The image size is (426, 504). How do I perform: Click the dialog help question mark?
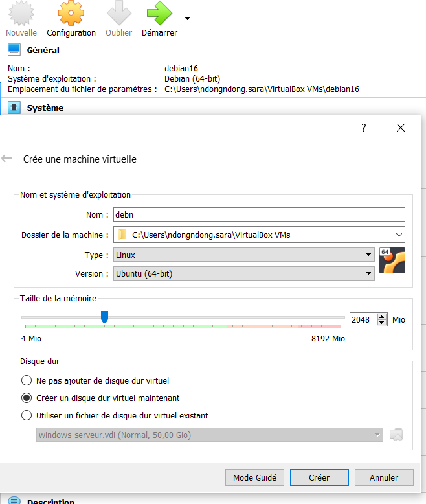(x=364, y=128)
